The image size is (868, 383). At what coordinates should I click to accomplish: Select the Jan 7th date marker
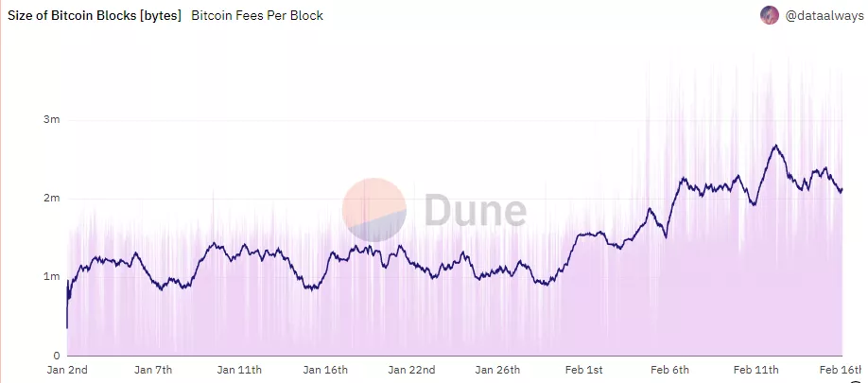[x=154, y=369]
